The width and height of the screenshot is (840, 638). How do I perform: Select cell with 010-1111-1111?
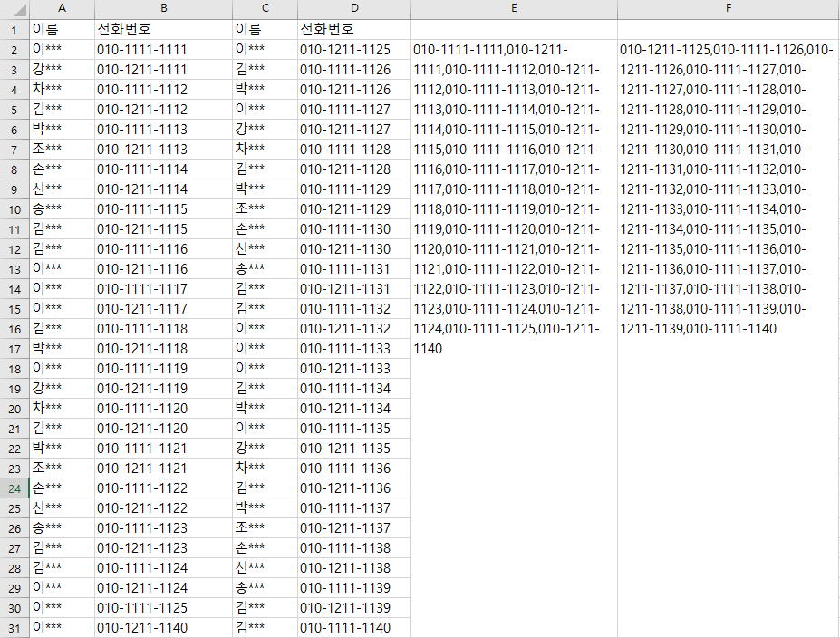[163, 49]
